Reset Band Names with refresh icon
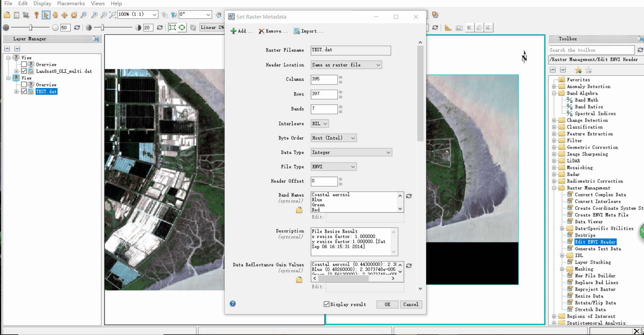644x335 pixels. (x=409, y=196)
